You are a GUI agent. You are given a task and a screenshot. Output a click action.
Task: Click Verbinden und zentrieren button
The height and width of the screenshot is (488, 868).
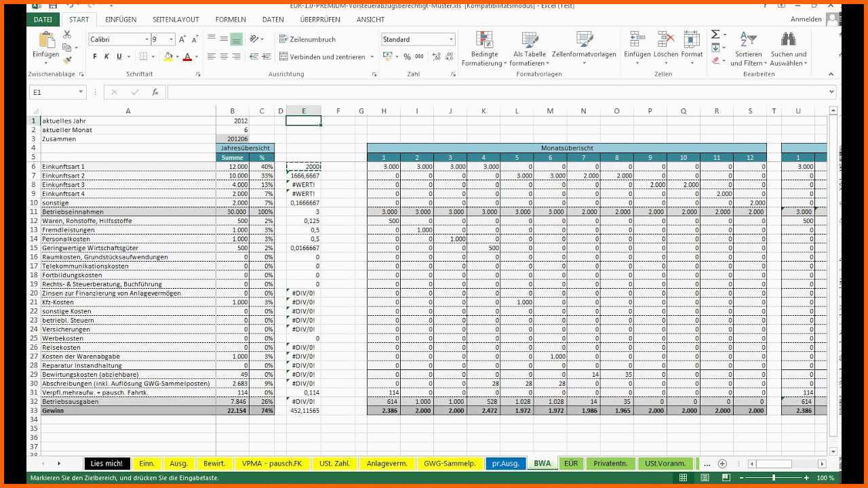[x=323, y=57]
